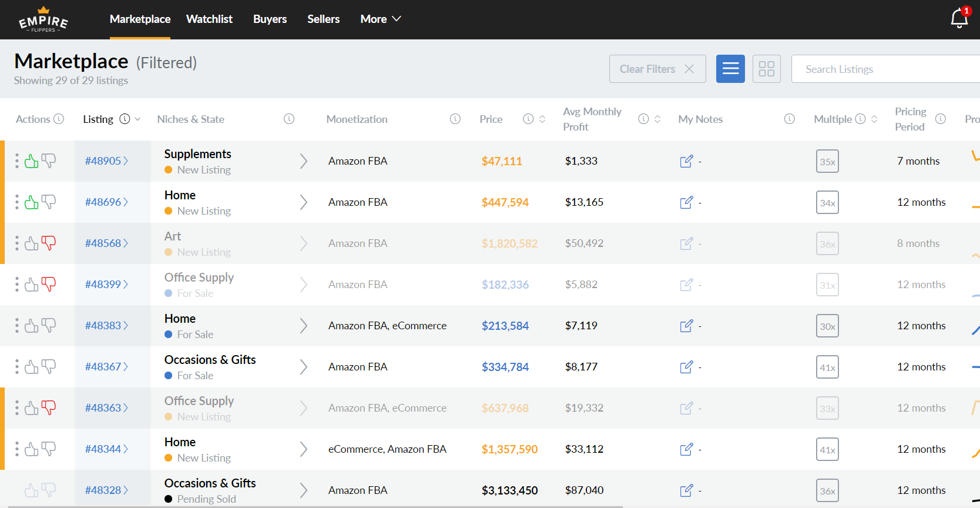The image size is (980, 508).
Task: Edit notes for listing #48905
Action: point(686,161)
